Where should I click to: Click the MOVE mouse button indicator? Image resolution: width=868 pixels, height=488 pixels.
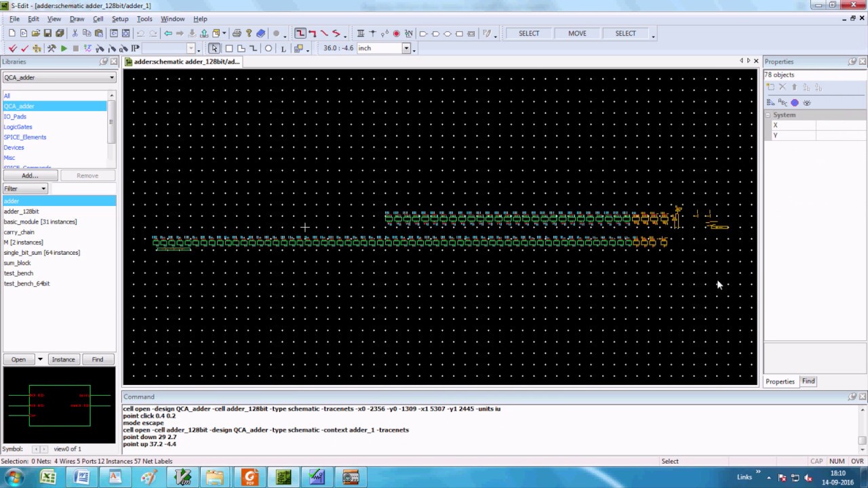577,33
